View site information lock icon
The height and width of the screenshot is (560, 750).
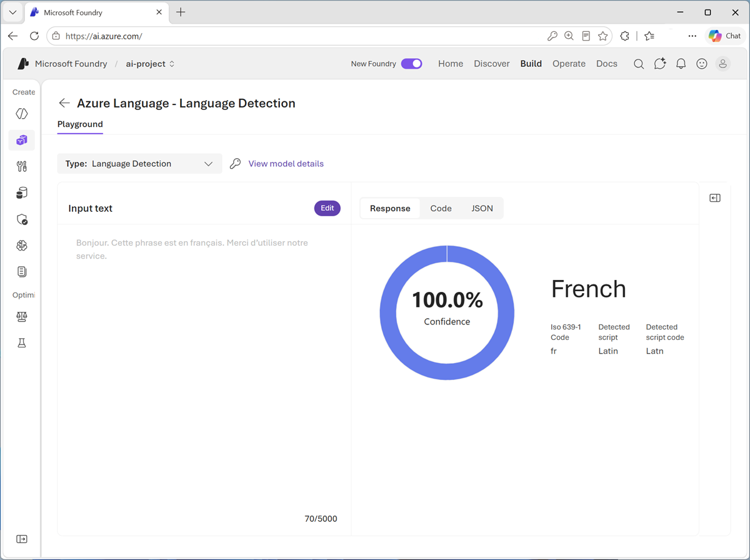(56, 36)
